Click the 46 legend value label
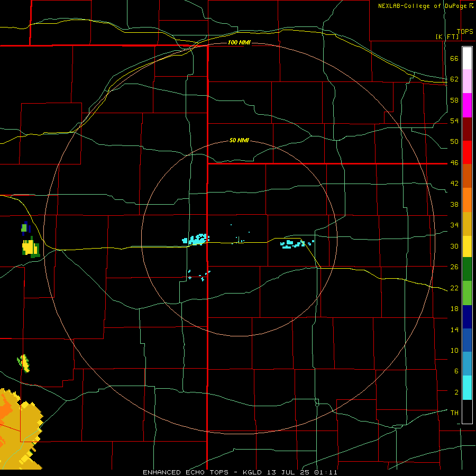 [454, 163]
